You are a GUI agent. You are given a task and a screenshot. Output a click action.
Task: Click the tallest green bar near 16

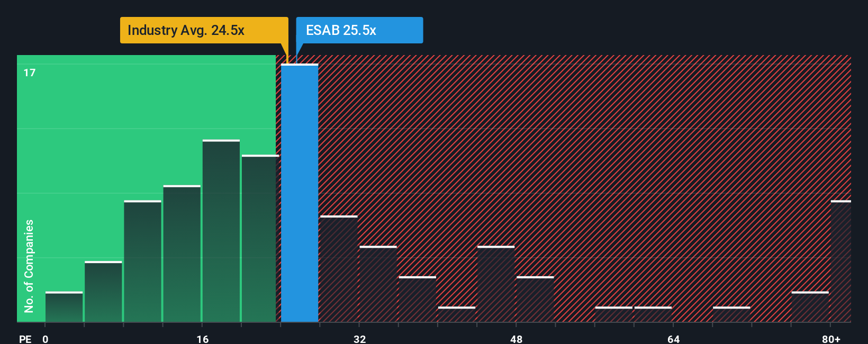tap(221, 231)
